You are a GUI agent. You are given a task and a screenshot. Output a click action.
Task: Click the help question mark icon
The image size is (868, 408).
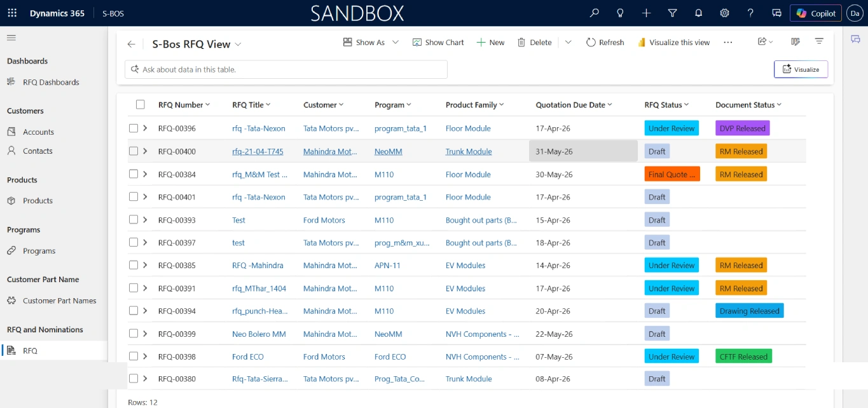[x=750, y=13]
